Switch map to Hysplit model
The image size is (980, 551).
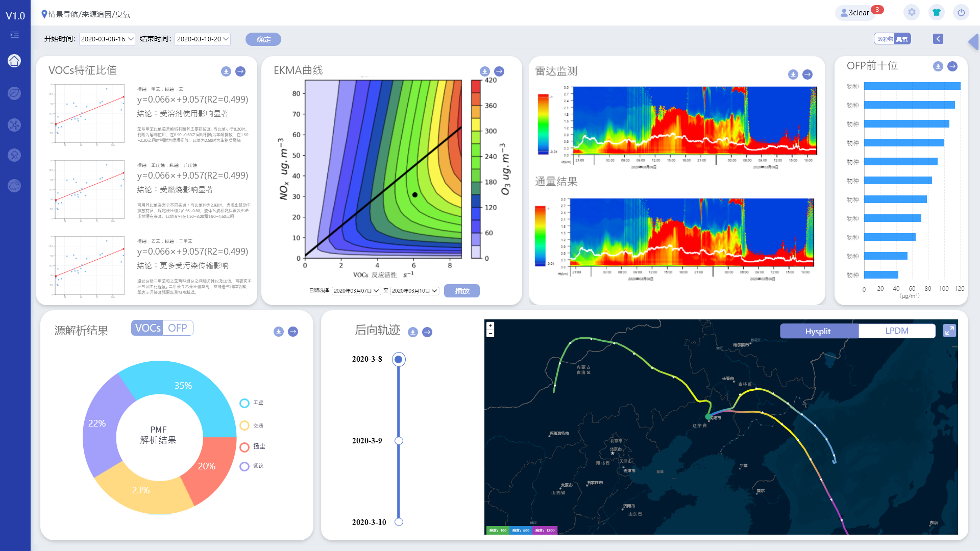tap(819, 331)
